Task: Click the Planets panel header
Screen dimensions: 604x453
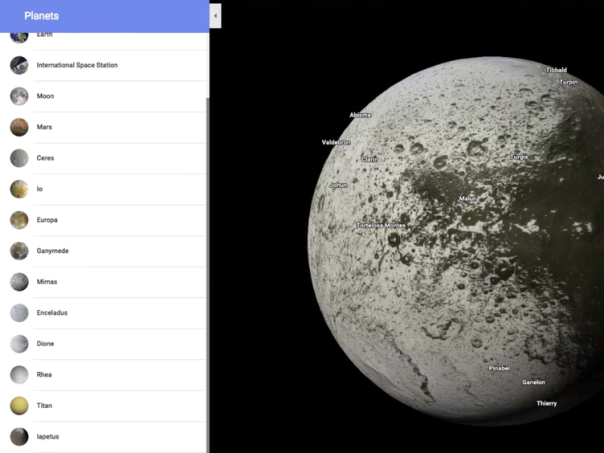Action: (104, 16)
